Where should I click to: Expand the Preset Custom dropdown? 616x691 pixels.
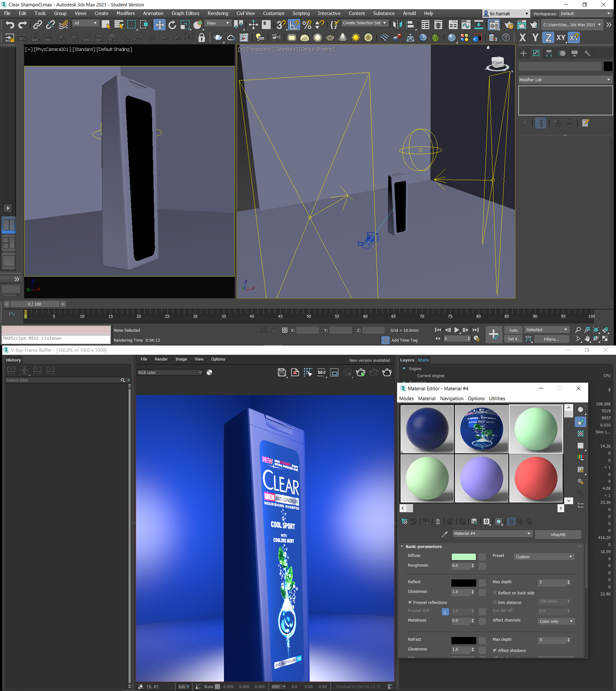coord(543,556)
